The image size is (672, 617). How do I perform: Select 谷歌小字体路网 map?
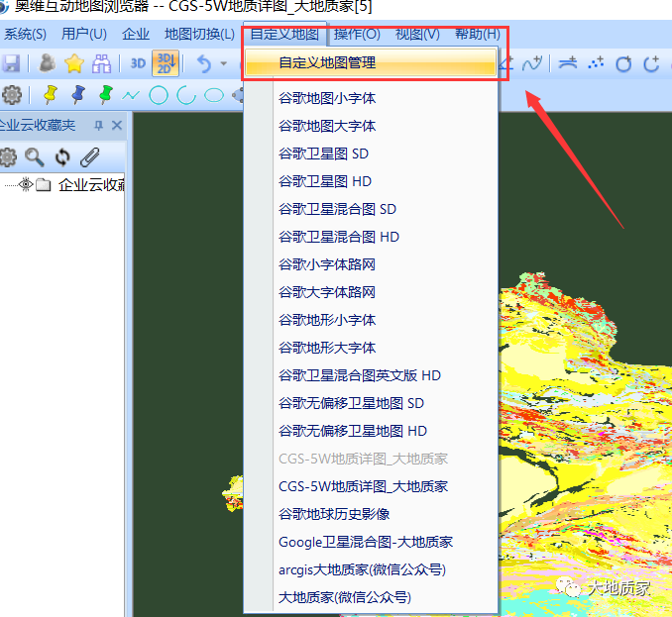[x=371, y=264]
